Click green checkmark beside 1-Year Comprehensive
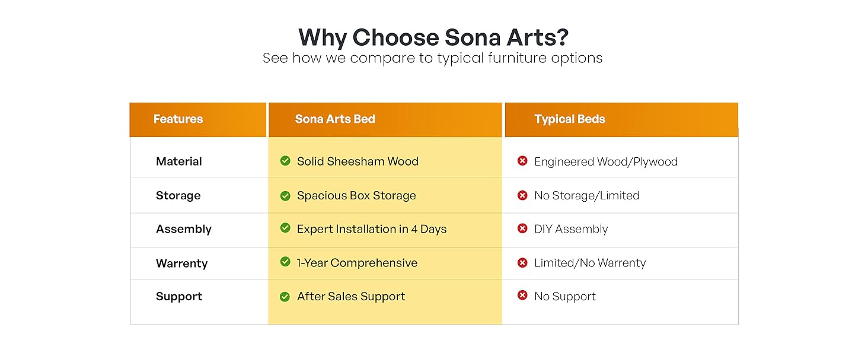868x356 pixels. [285, 262]
